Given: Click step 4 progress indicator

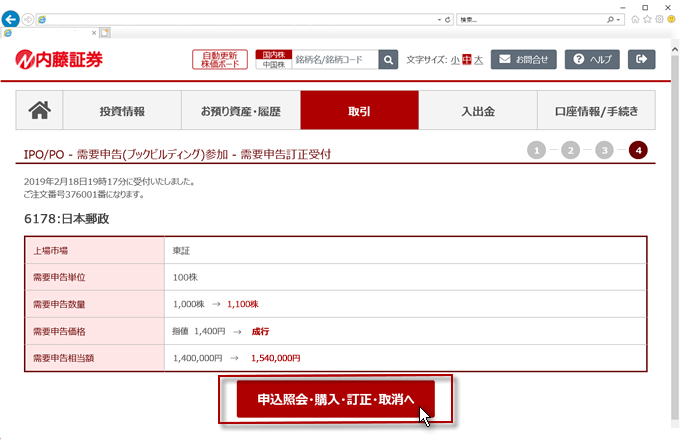Looking at the screenshot, I should point(638,150).
